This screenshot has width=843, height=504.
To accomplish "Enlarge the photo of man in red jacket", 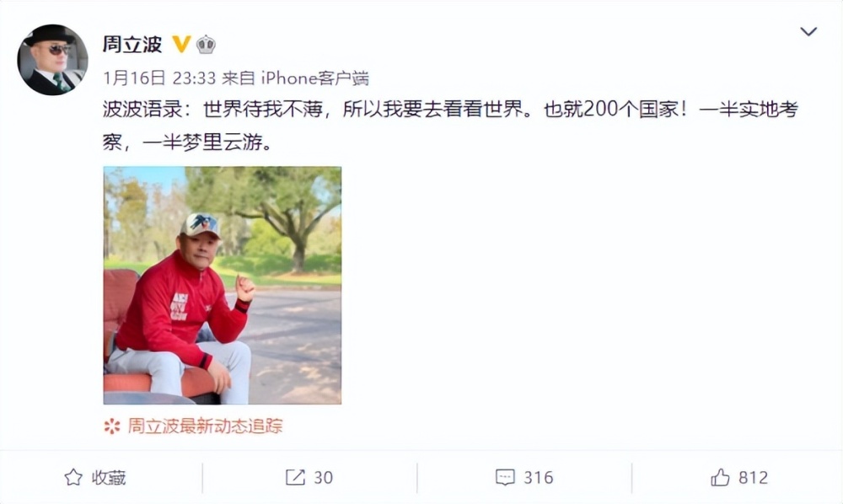I will (222, 286).
